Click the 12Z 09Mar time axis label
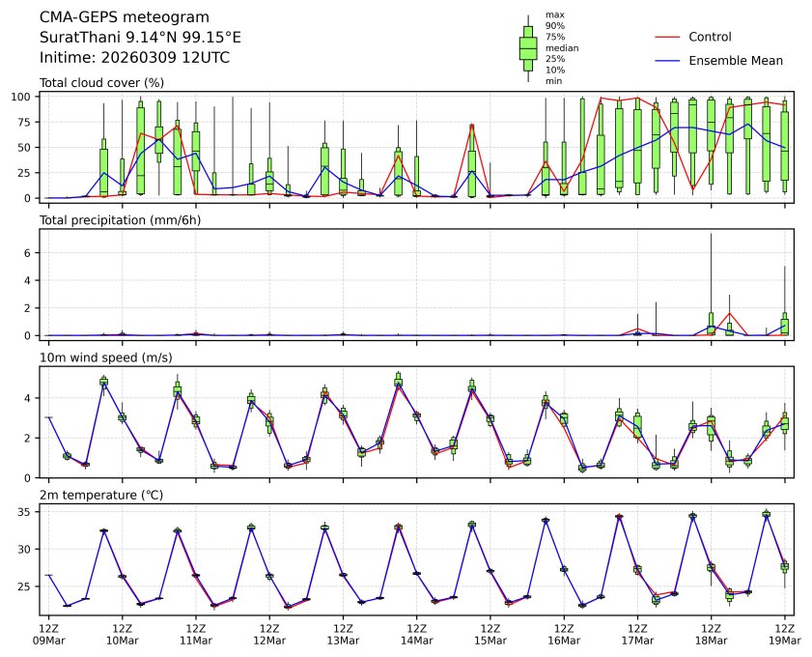The height and width of the screenshot is (657, 812). point(48,634)
